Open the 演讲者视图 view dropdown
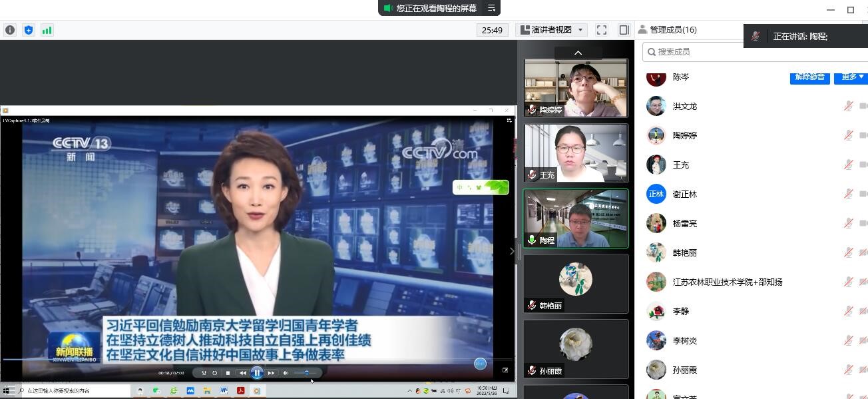 coord(552,30)
